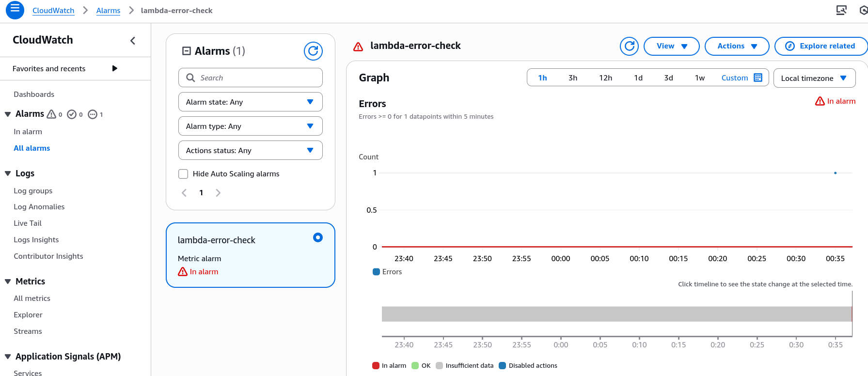The height and width of the screenshot is (376, 868).
Task: Open metric Streams
Action: [x=28, y=331]
